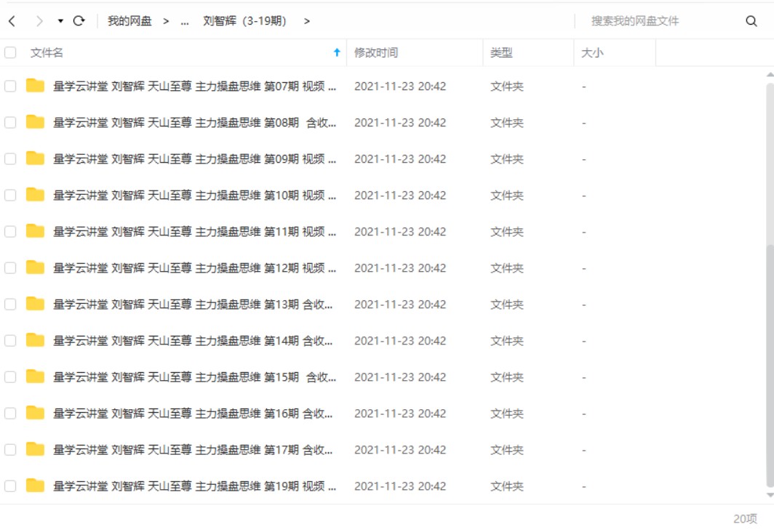The height and width of the screenshot is (532, 774).
Task: Check the box for 第12期 folder
Action: pos(10,268)
